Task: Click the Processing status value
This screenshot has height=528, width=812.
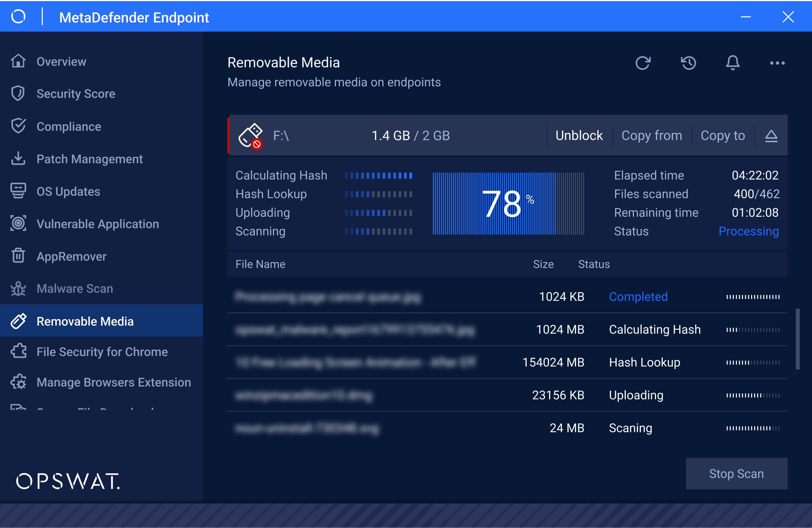Action: click(x=749, y=231)
